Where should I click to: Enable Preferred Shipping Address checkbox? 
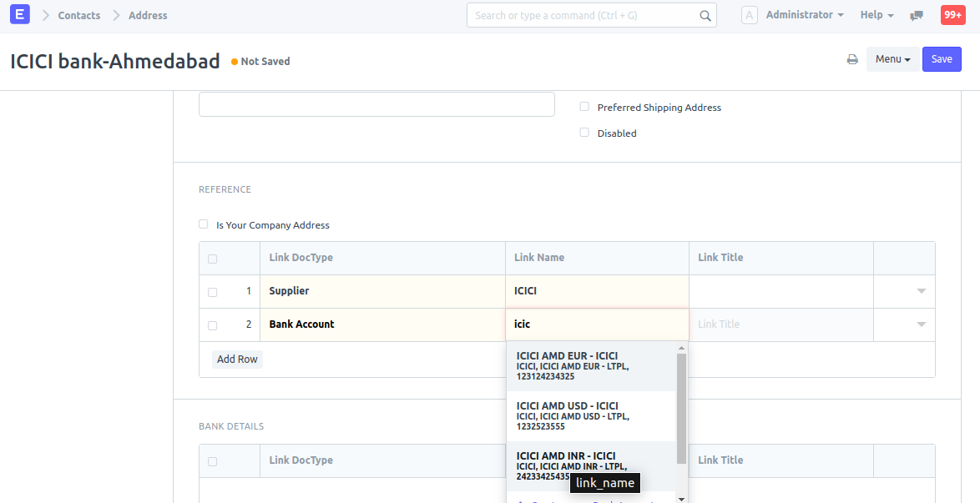coord(584,107)
